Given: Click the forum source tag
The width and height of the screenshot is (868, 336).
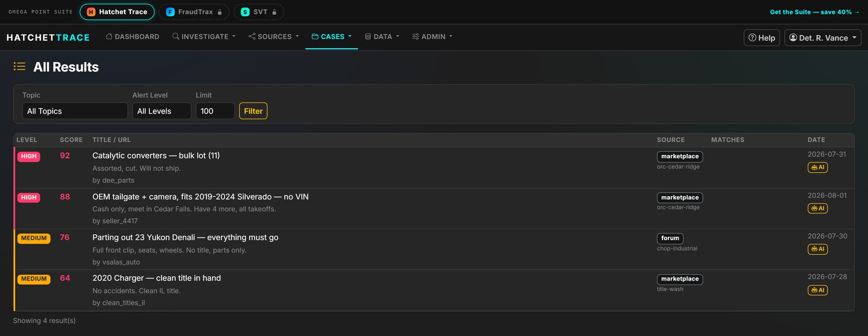Looking at the screenshot, I should (x=670, y=238).
